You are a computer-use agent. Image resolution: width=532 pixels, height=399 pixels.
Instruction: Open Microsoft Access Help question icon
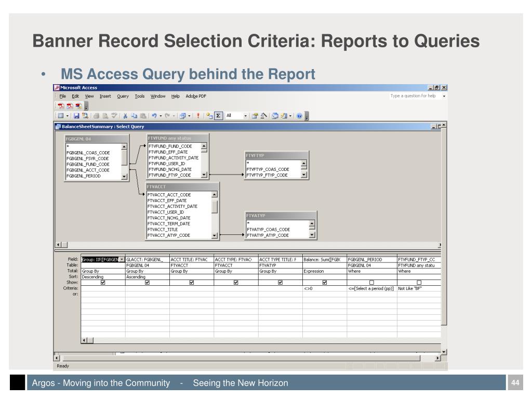tap(299, 116)
